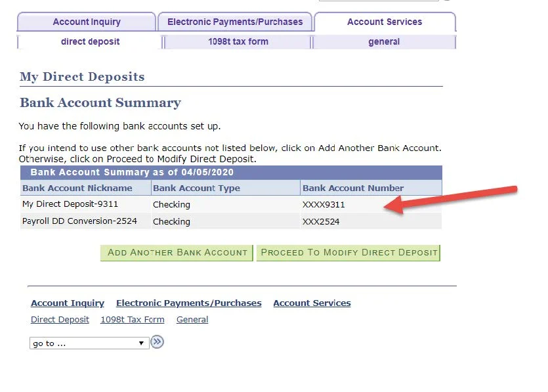Switch to the direct deposit sub-tab

[x=90, y=41]
